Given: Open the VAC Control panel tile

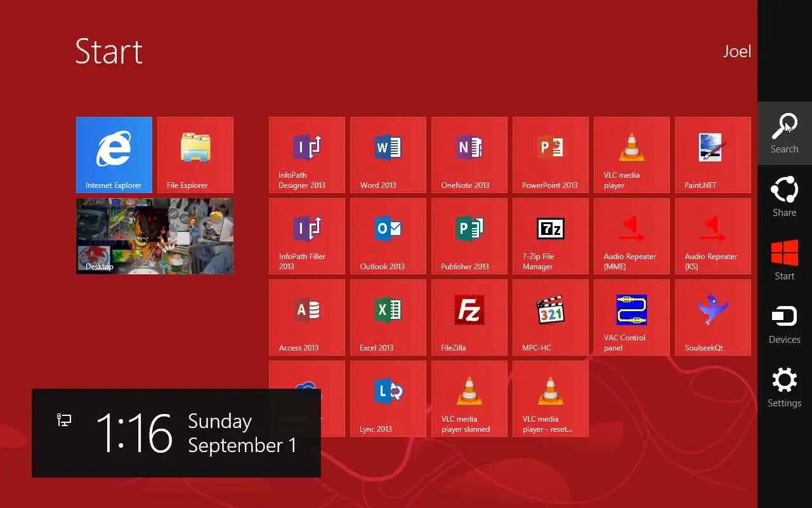Looking at the screenshot, I should point(632,317).
